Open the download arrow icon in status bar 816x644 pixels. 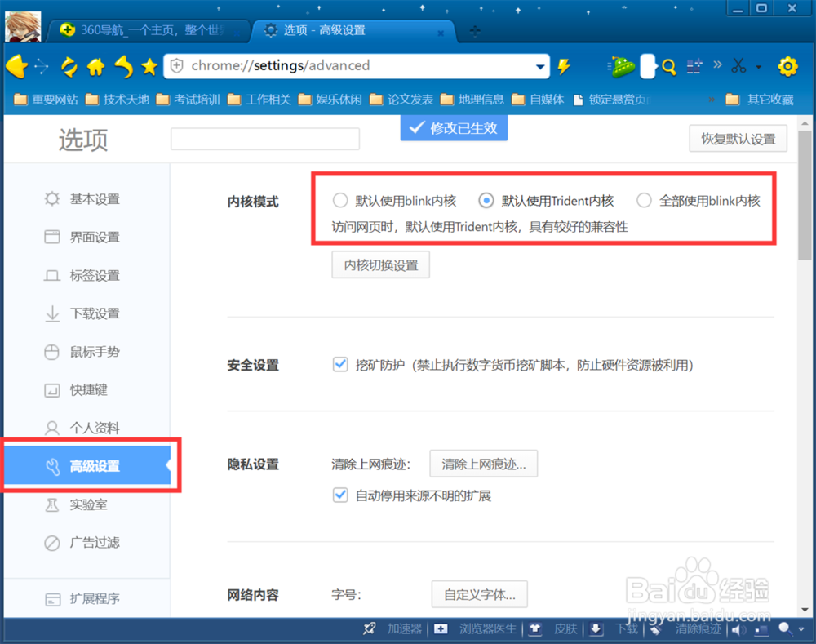tap(596, 629)
